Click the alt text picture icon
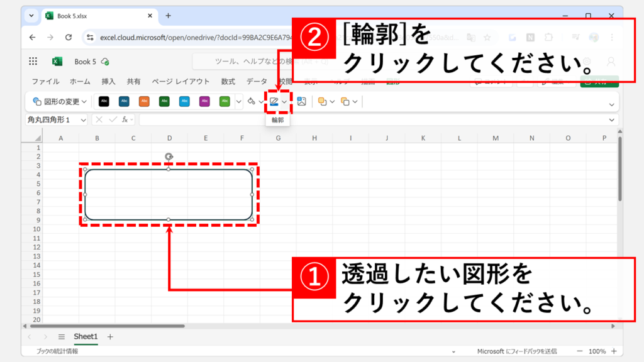 pyautogui.click(x=301, y=101)
